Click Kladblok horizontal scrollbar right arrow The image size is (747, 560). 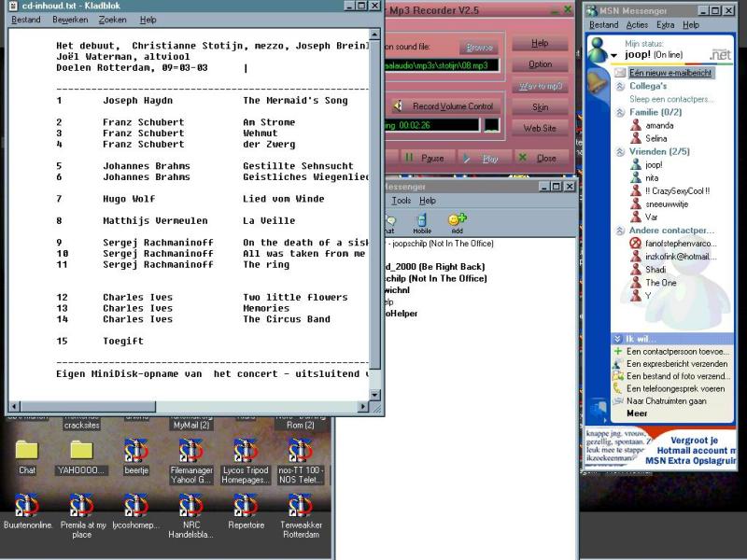363,407
